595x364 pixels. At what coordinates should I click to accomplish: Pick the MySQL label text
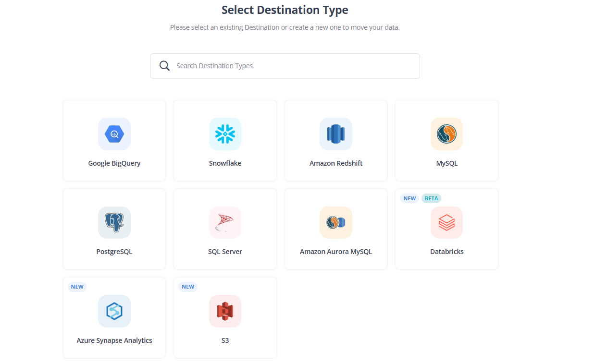pyautogui.click(x=446, y=163)
